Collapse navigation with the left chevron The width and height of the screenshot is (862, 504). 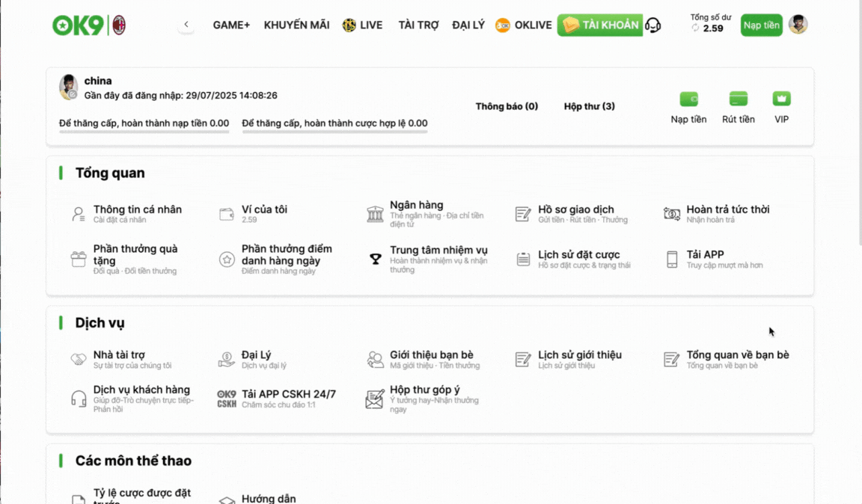[186, 24]
